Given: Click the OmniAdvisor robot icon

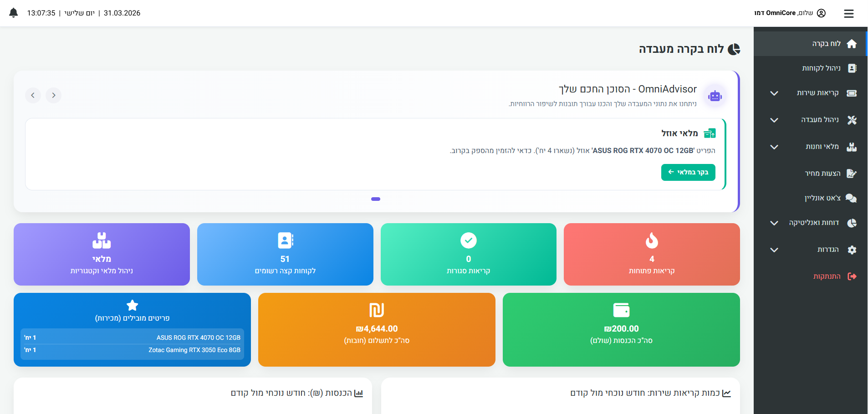Looking at the screenshot, I should 715,96.
